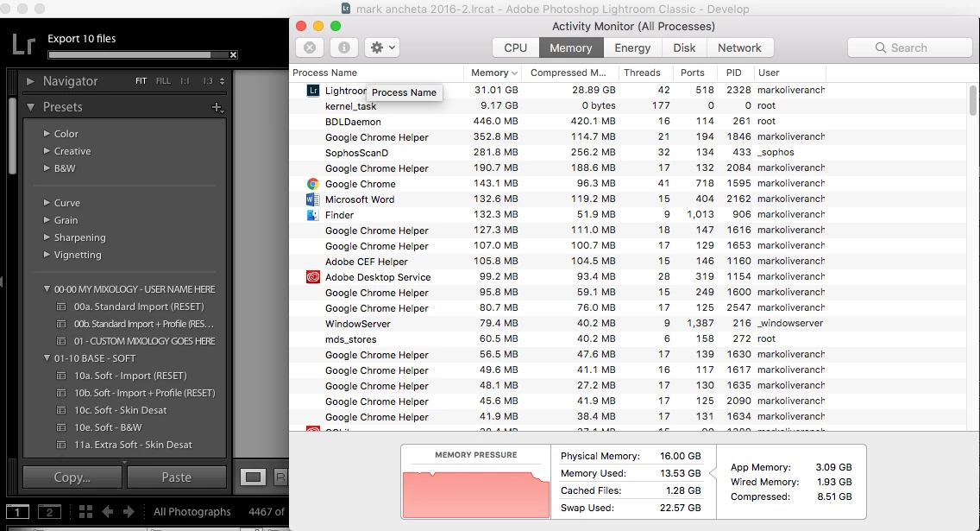Expand the B&W preset group
This screenshot has height=531, width=980.
click(x=47, y=168)
